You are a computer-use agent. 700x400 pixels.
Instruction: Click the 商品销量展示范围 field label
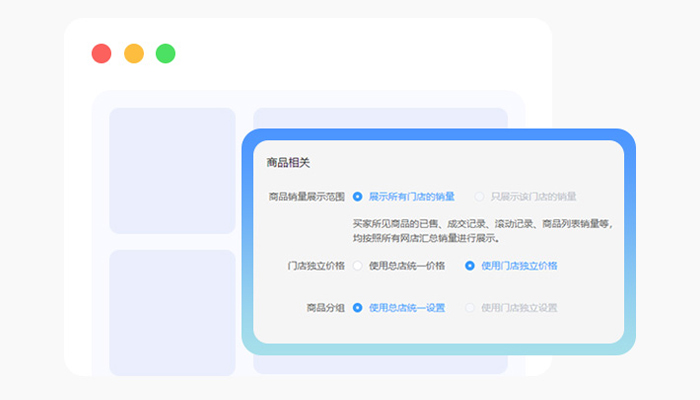coord(306,197)
